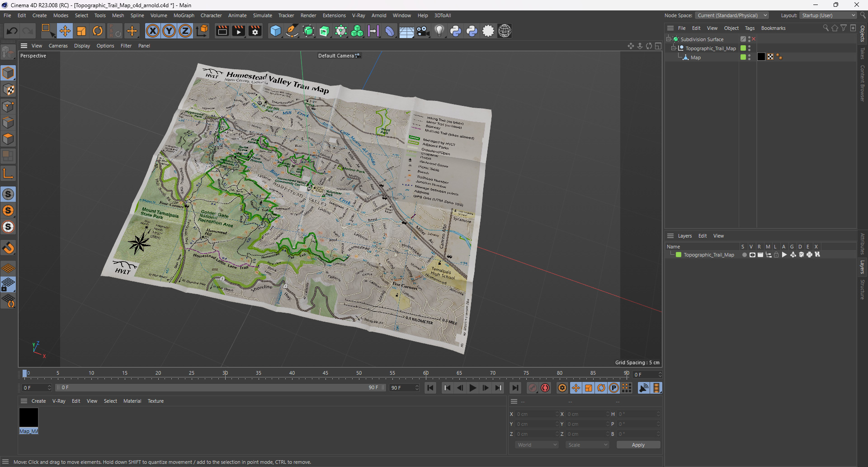
Task: Open the Render menu
Action: tap(308, 15)
